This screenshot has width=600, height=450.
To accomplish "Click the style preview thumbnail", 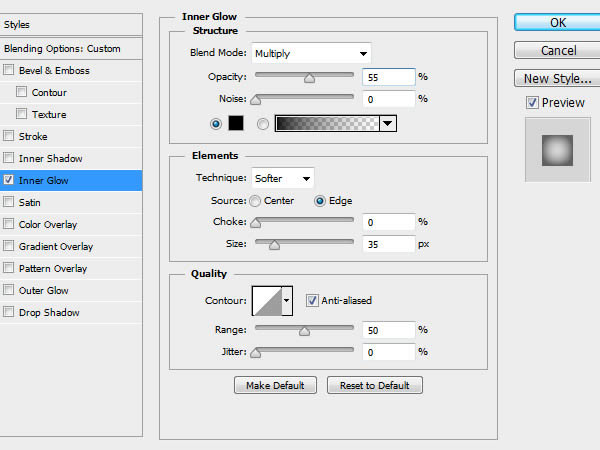I will 558,150.
